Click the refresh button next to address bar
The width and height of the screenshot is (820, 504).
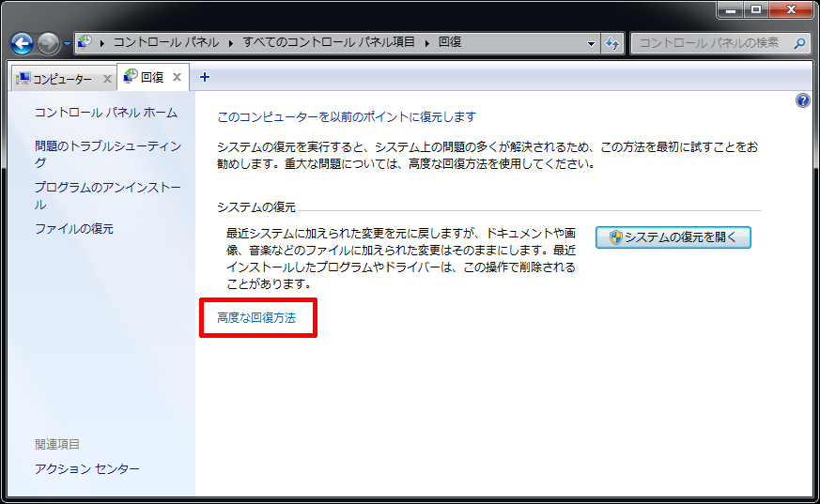tap(613, 43)
